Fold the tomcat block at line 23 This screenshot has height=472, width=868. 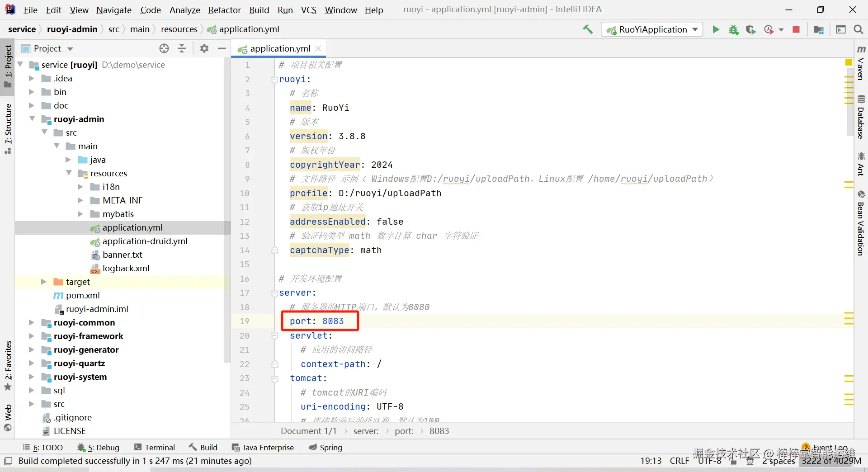point(274,378)
